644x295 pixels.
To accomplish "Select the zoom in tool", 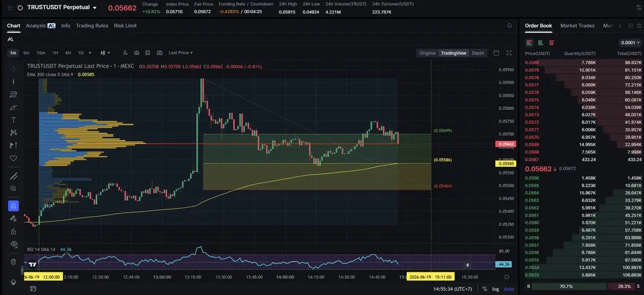I will [x=13, y=189].
